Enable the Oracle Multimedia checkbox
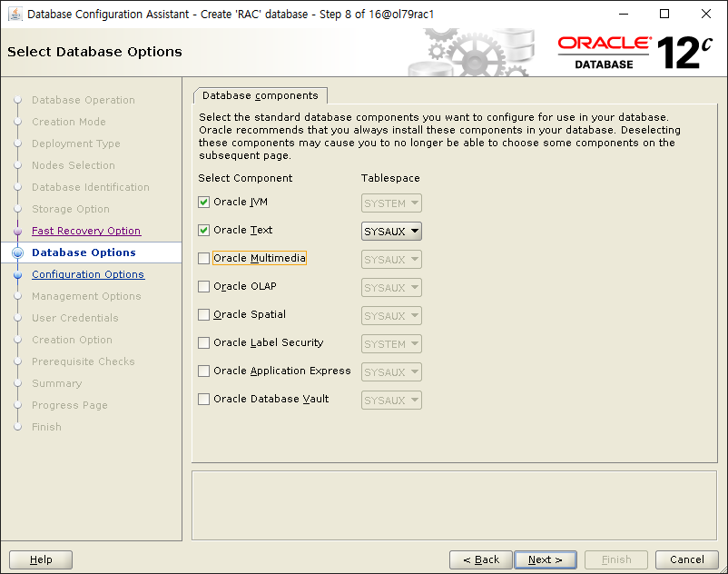 tap(203, 258)
